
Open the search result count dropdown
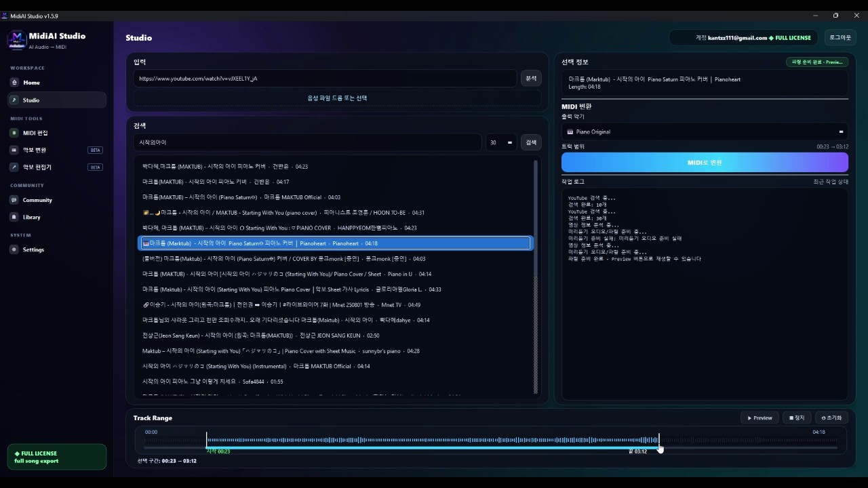(x=501, y=142)
